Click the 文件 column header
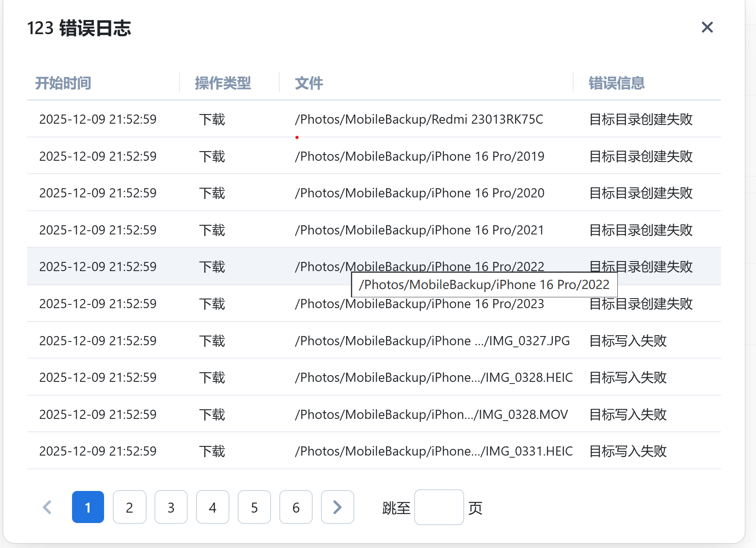Image resolution: width=756 pixels, height=548 pixels. coord(308,83)
